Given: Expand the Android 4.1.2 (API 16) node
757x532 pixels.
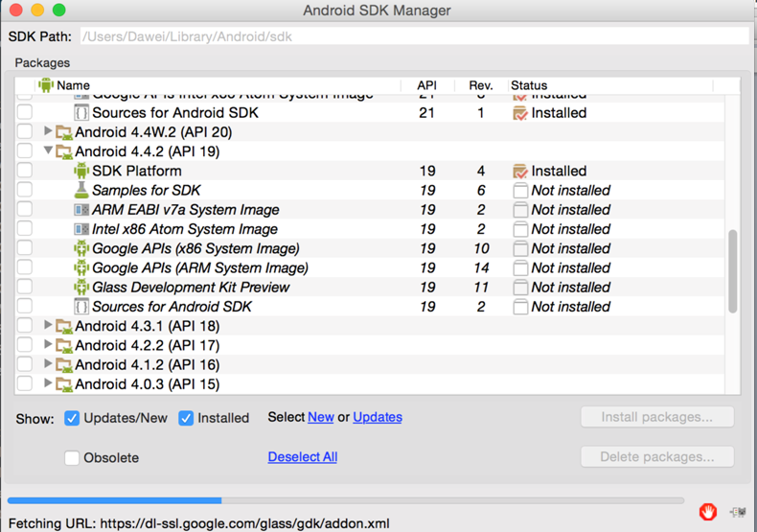Looking at the screenshot, I should pos(47,363).
